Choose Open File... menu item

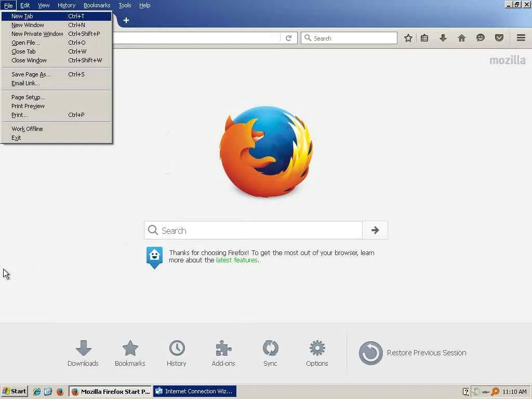[x=56, y=43]
